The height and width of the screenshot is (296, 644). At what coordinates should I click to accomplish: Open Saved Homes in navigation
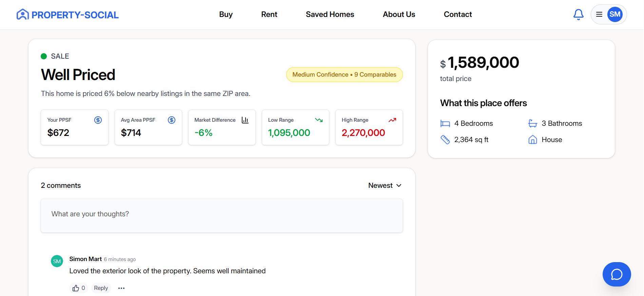pos(330,15)
